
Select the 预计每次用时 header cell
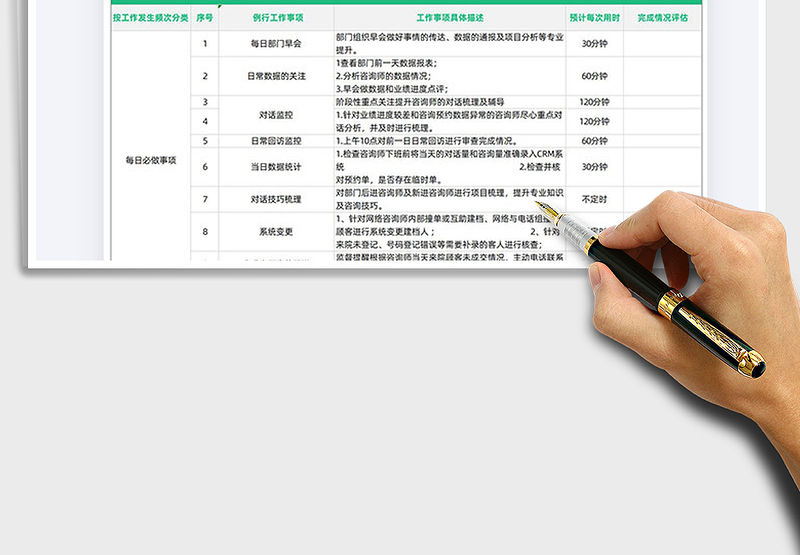pos(594,18)
